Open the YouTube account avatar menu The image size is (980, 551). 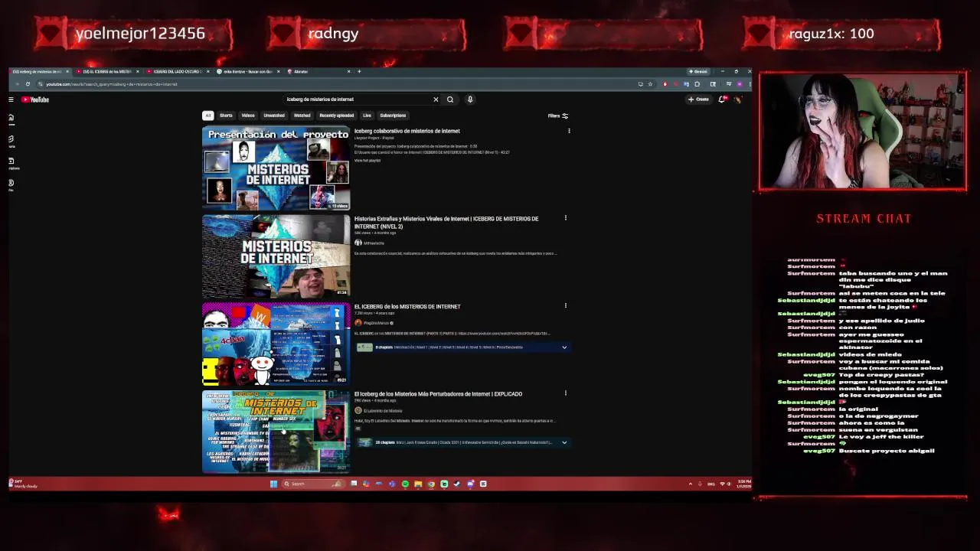738,99
